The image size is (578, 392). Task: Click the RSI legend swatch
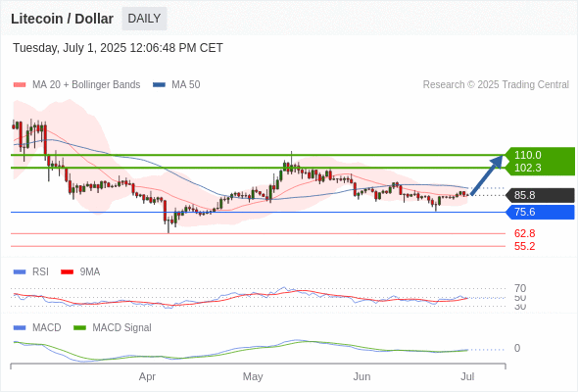(20, 272)
